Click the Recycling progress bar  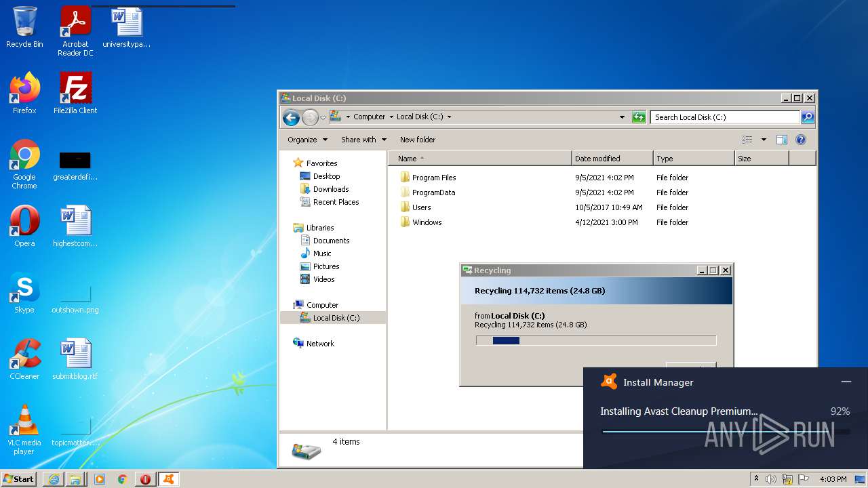[x=596, y=341]
